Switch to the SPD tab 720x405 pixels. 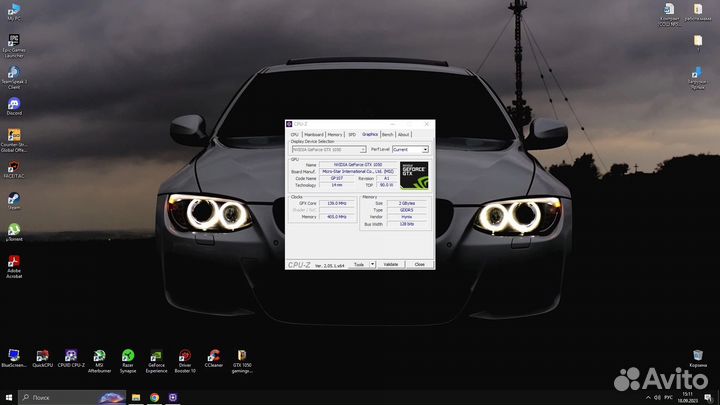tap(352, 135)
